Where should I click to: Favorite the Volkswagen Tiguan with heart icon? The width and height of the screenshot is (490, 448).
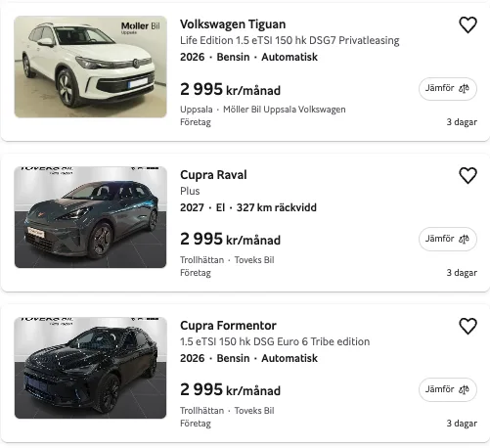pos(468,25)
